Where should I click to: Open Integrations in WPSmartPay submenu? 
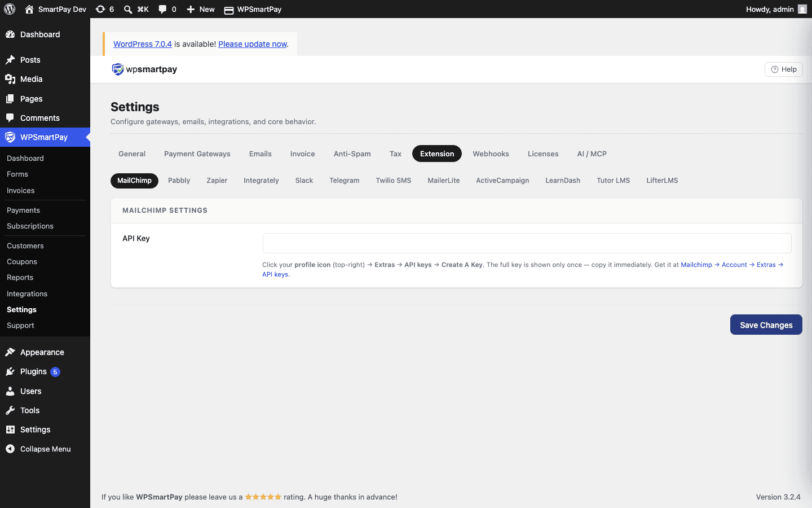point(27,294)
